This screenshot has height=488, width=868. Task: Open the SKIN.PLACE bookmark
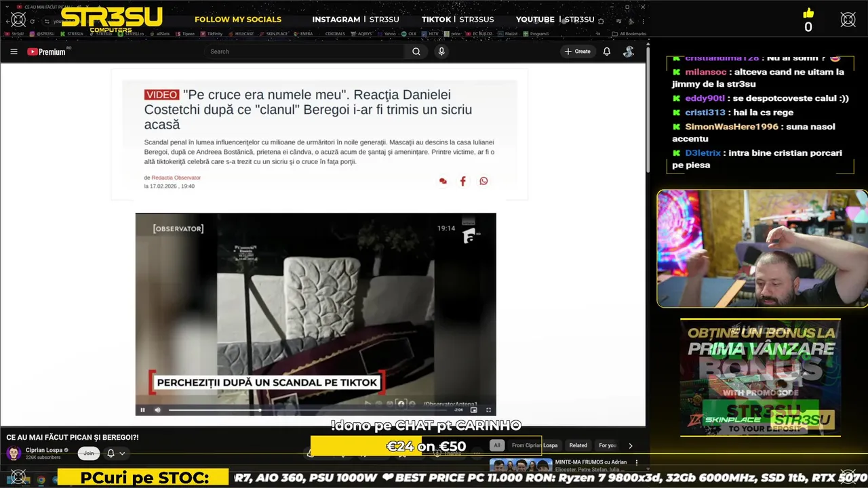[x=274, y=33]
